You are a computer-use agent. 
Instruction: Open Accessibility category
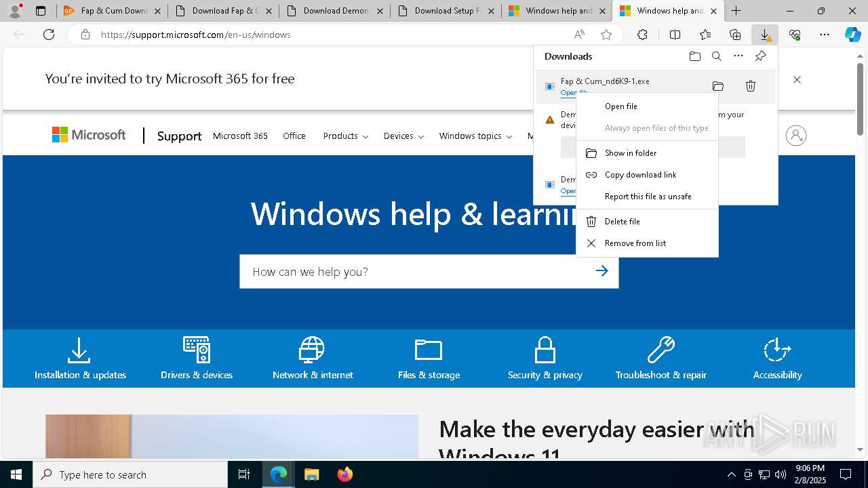click(x=777, y=359)
